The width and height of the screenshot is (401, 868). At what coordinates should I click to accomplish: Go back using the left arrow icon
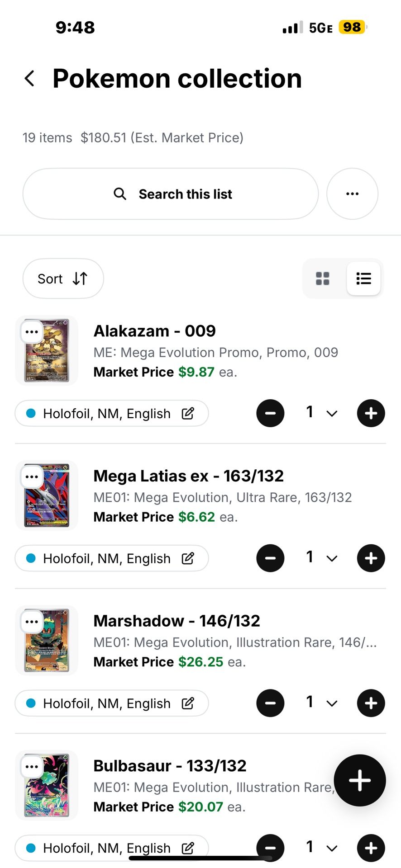click(30, 79)
